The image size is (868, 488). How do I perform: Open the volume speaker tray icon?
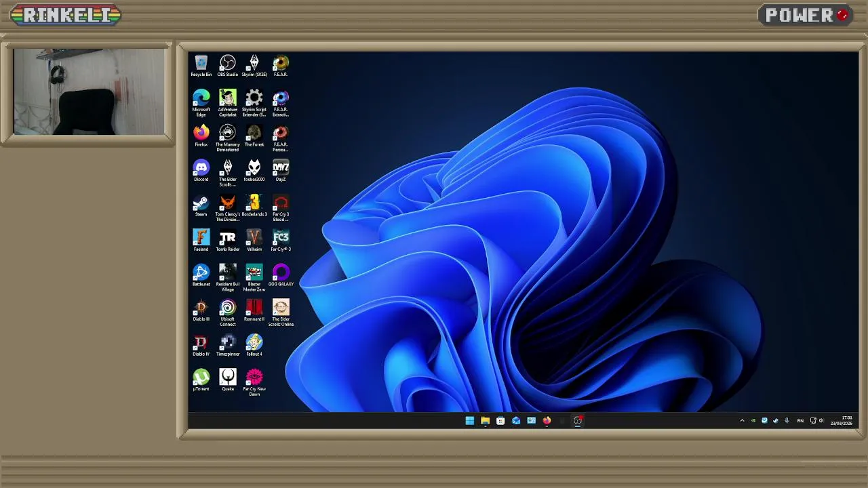click(821, 421)
